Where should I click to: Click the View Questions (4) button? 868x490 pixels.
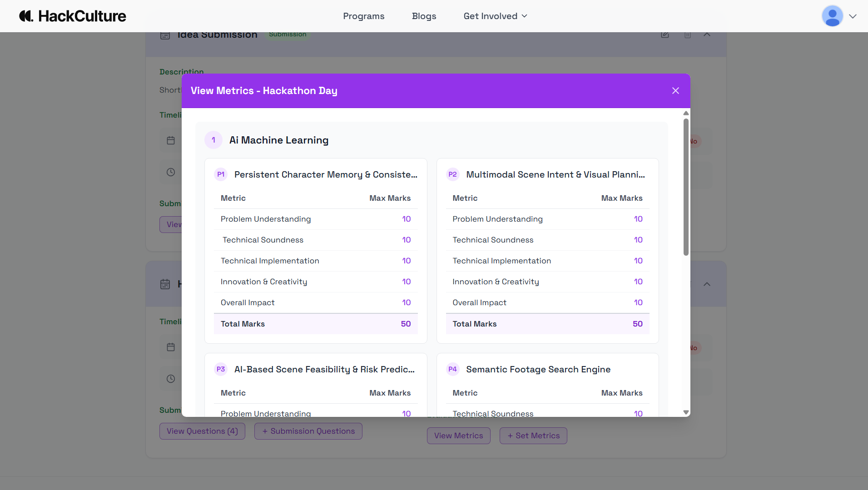(x=202, y=431)
